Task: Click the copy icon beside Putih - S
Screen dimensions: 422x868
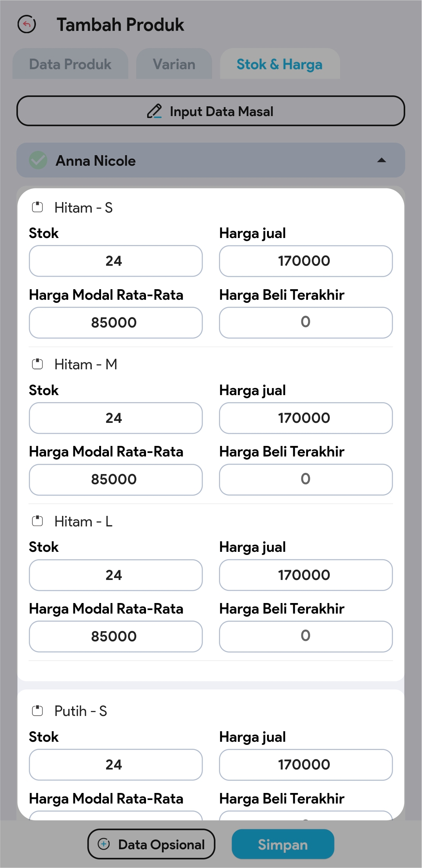Action: (x=37, y=711)
